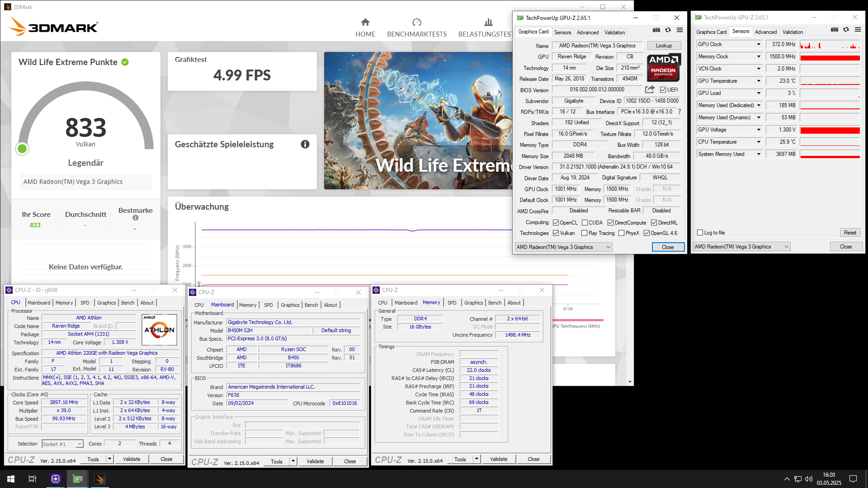This screenshot has width=868, height=488.
Task: Toggle the OpenCL checkbox in GPU-Z
Action: tap(556, 223)
